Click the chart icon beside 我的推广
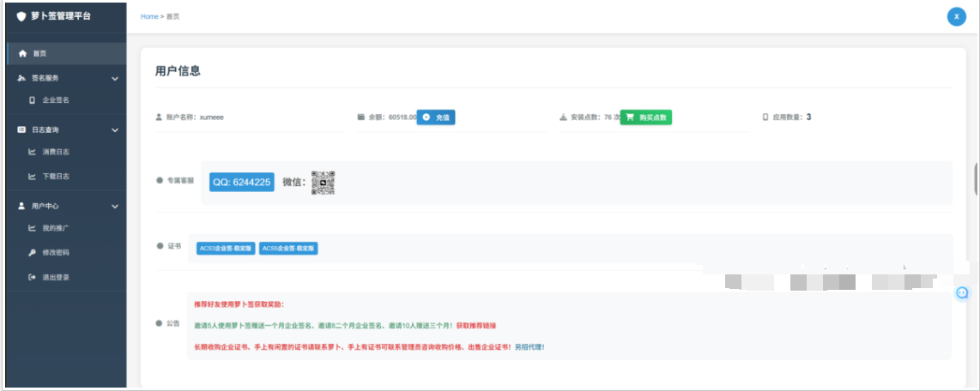 pos(32,228)
